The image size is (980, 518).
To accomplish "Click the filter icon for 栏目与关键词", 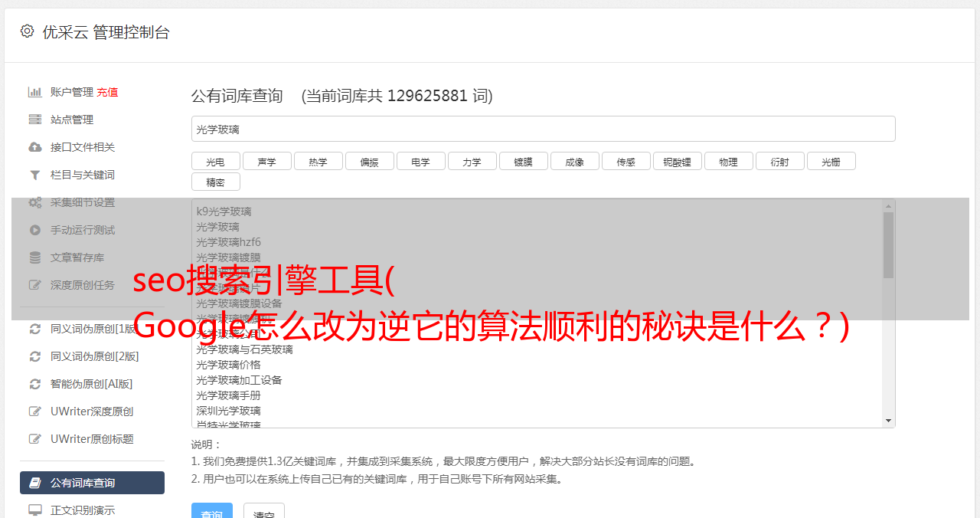I will (x=34, y=175).
